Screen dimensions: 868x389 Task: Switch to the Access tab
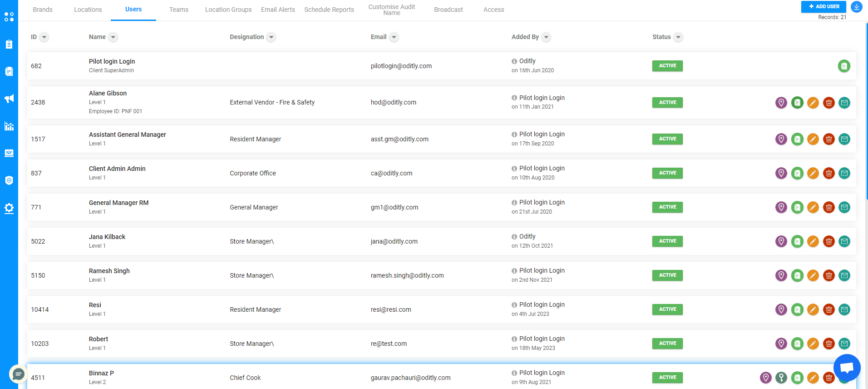pyautogui.click(x=494, y=10)
